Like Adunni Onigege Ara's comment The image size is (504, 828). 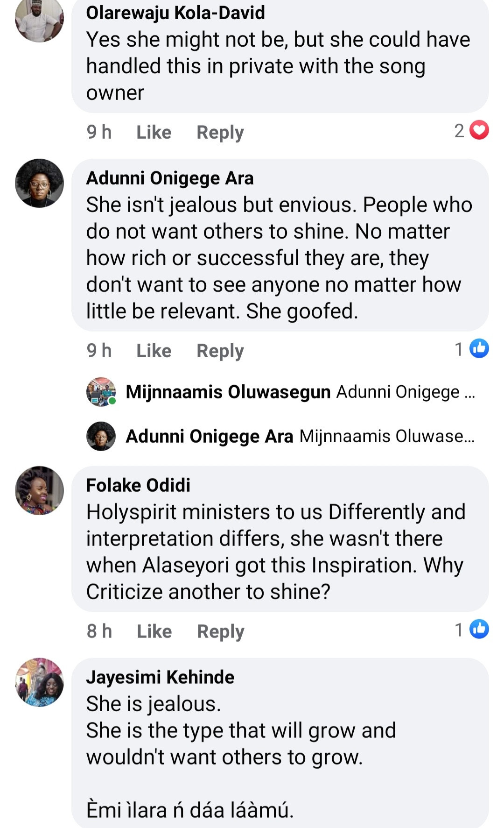[x=154, y=351]
